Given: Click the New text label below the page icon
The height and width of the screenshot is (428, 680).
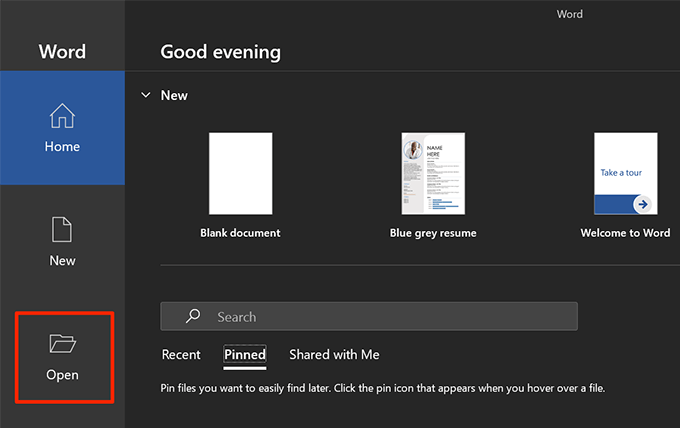Looking at the screenshot, I should pyautogui.click(x=62, y=260).
